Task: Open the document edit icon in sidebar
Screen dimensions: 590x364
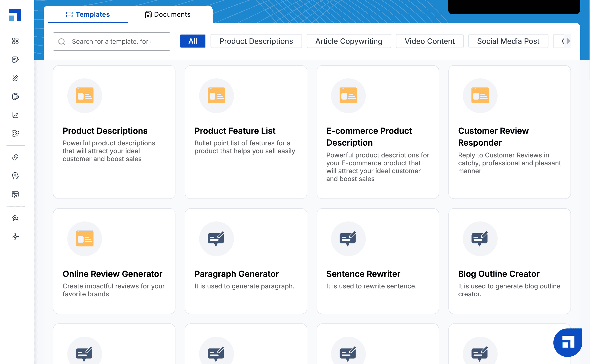Action: 15,59
